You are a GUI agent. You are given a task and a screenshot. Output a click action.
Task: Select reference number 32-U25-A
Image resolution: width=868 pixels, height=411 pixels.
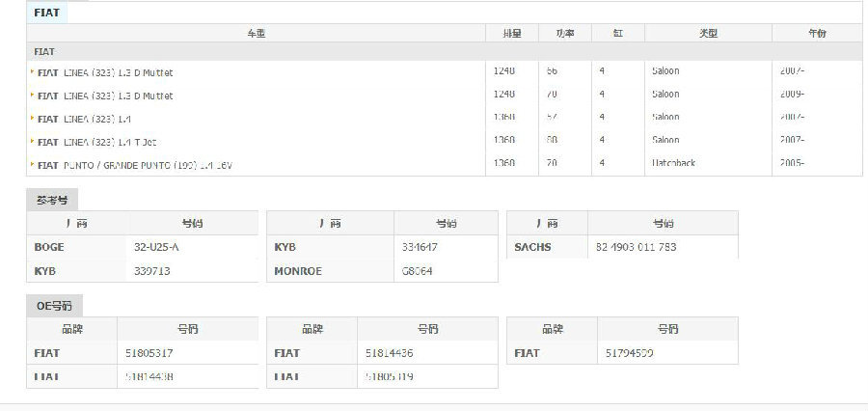pyautogui.click(x=156, y=247)
